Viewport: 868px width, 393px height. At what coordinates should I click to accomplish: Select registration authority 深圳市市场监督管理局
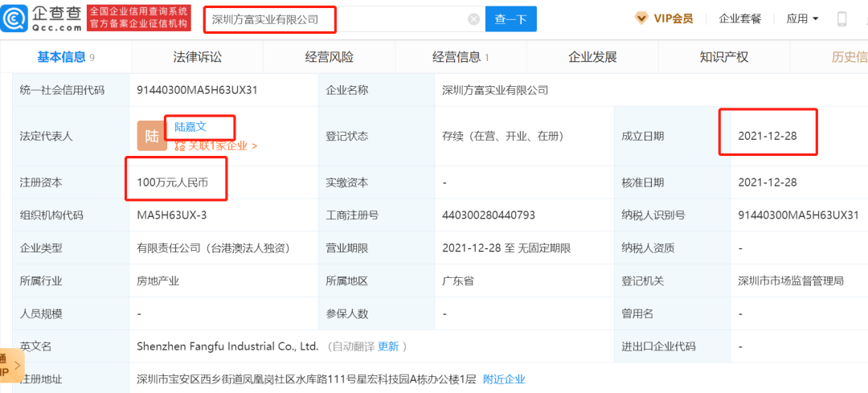point(791,280)
